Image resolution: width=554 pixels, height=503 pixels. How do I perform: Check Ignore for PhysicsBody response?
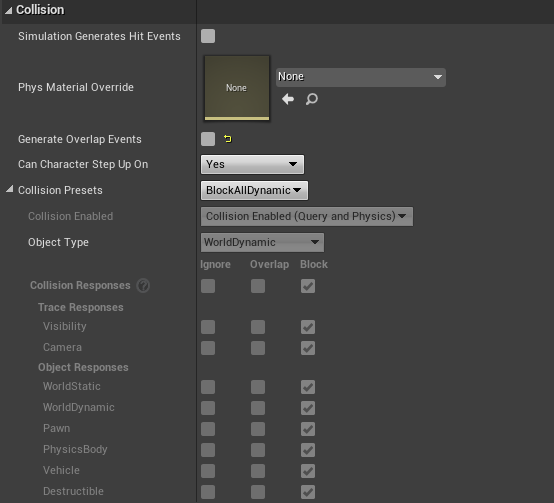[x=208, y=450]
